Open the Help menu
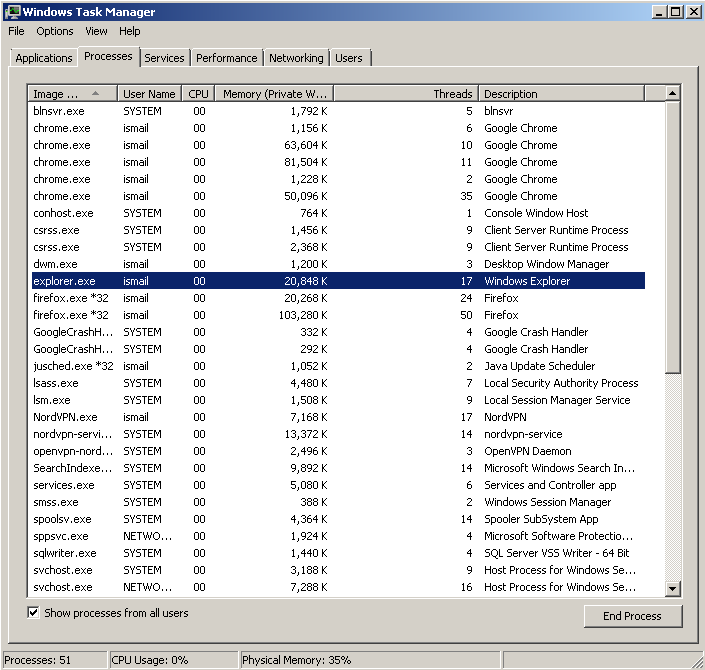 pyautogui.click(x=129, y=31)
